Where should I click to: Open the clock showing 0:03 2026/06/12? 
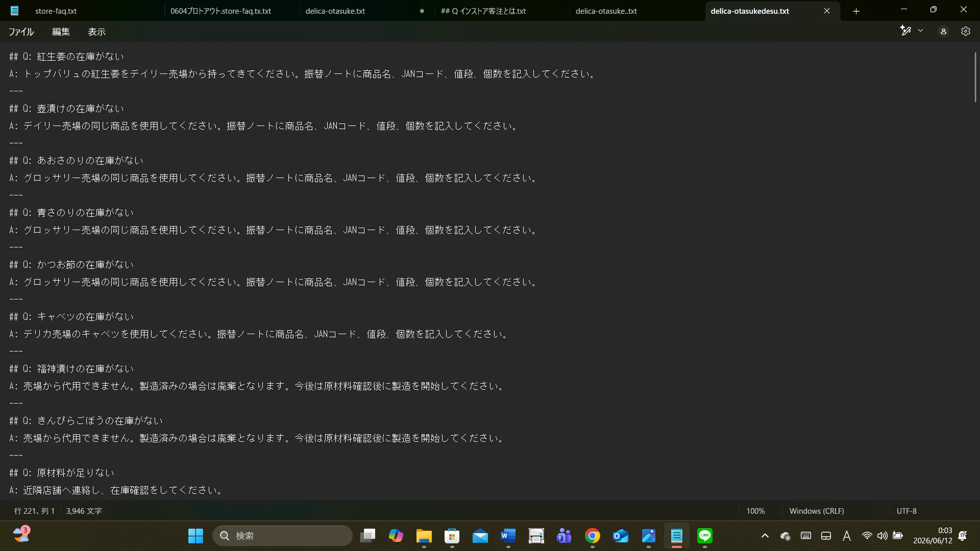point(933,536)
